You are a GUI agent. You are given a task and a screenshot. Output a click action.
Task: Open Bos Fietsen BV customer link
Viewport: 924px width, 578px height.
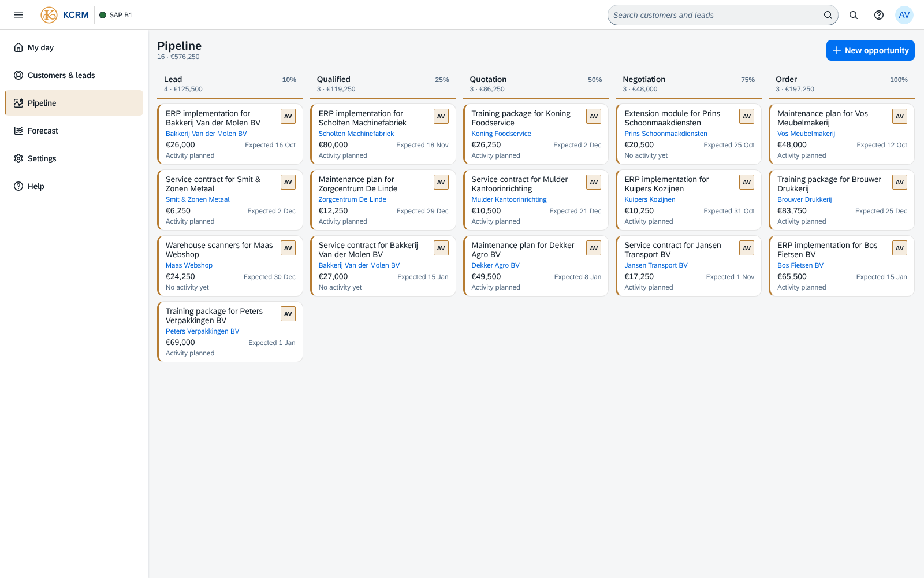pyautogui.click(x=800, y=265)
